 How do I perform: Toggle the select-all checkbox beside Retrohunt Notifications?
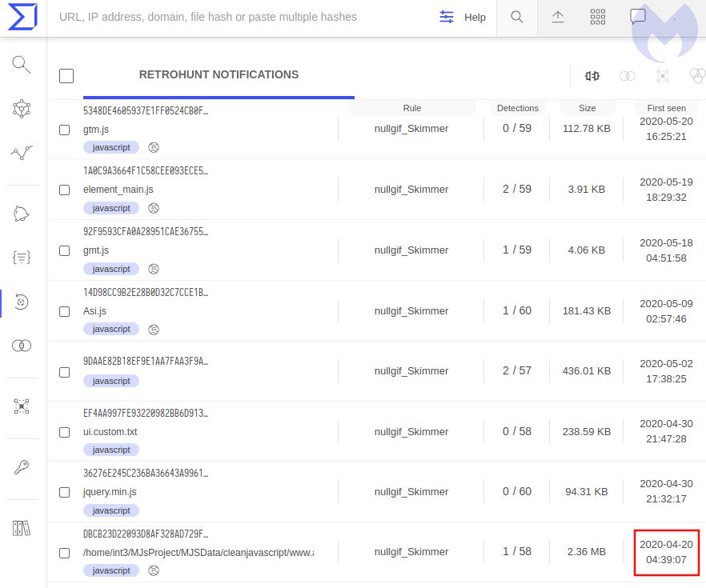(66, 76)
